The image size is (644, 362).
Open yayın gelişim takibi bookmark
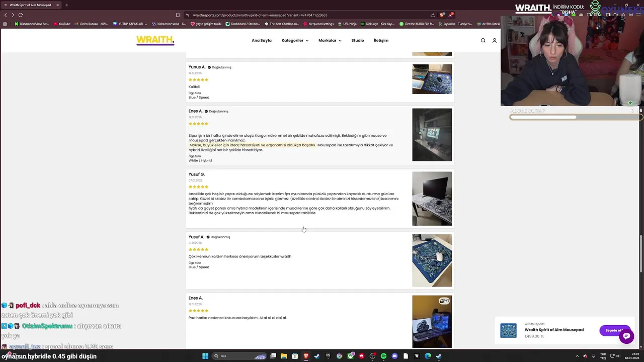click(206, 24)
